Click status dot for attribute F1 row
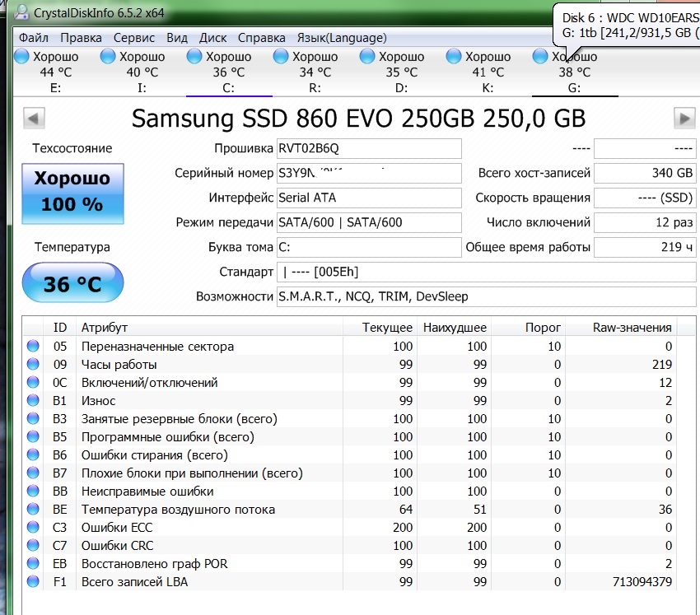The image size is (700, 615). coord(33,581)
